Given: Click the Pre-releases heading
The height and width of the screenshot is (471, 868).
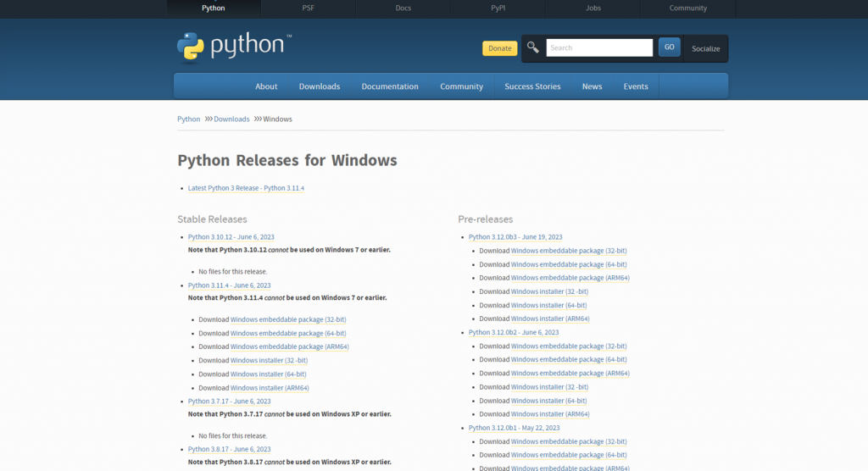Looking at the screenshot, I should 486,219.
